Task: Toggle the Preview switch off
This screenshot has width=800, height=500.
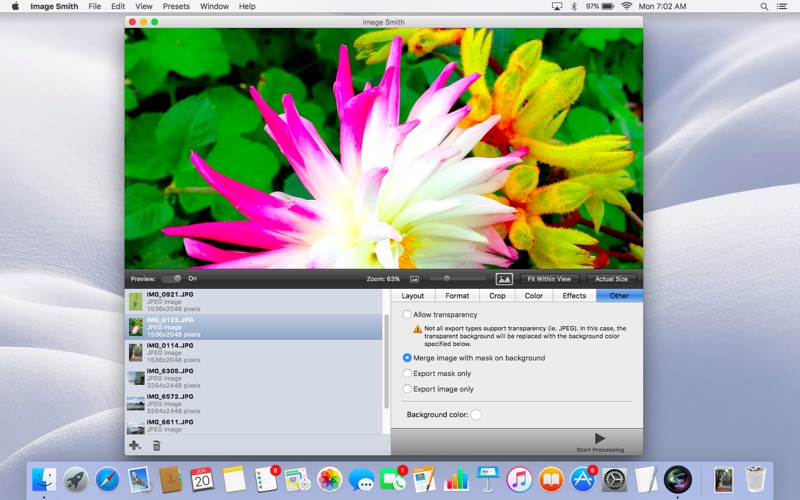Action: click(171, 279)
